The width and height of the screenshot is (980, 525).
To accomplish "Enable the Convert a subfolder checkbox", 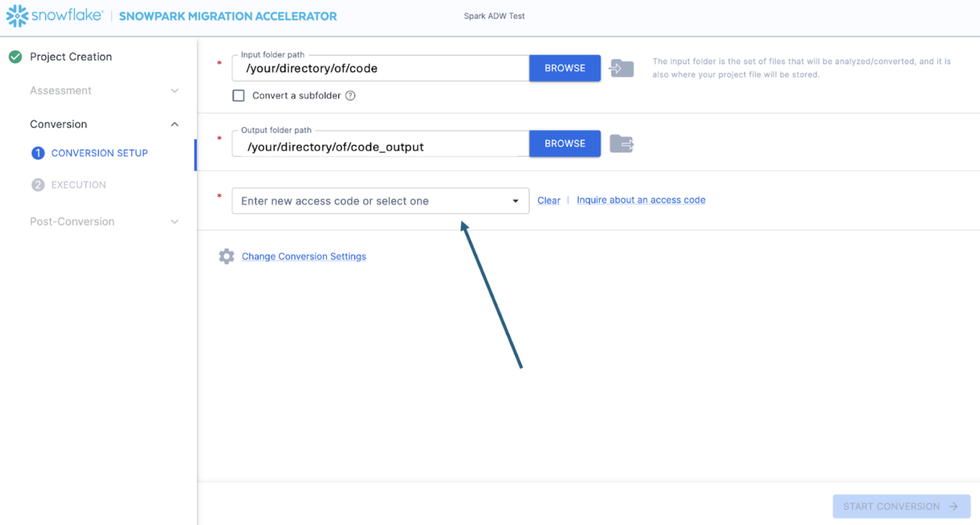I will pyautogui.click(x=238, y=95).
